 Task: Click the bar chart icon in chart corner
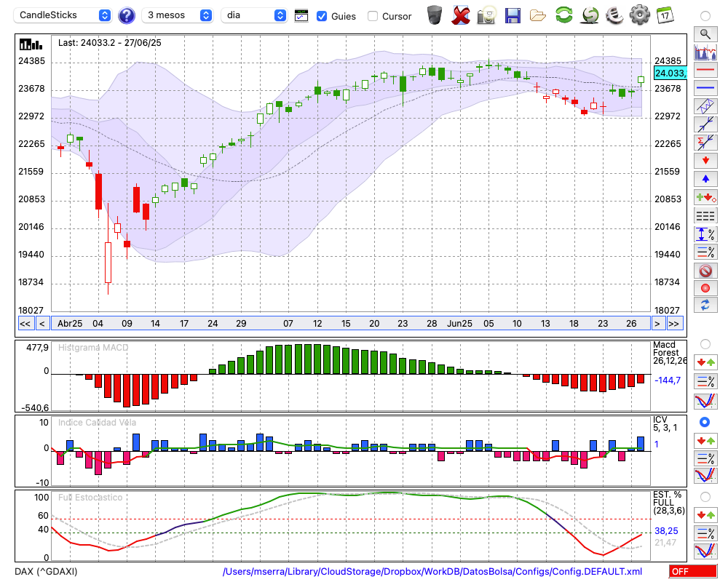31,44
